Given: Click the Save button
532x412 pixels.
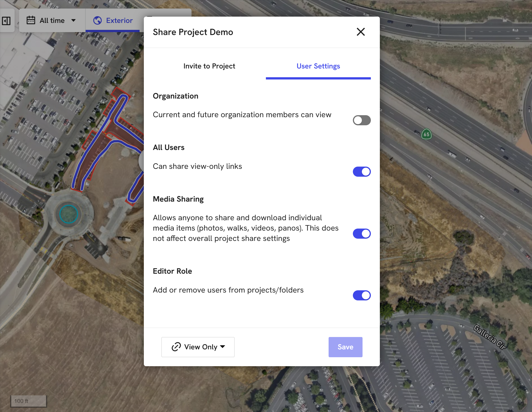Looking at the screenshot, I should [345, 347].
